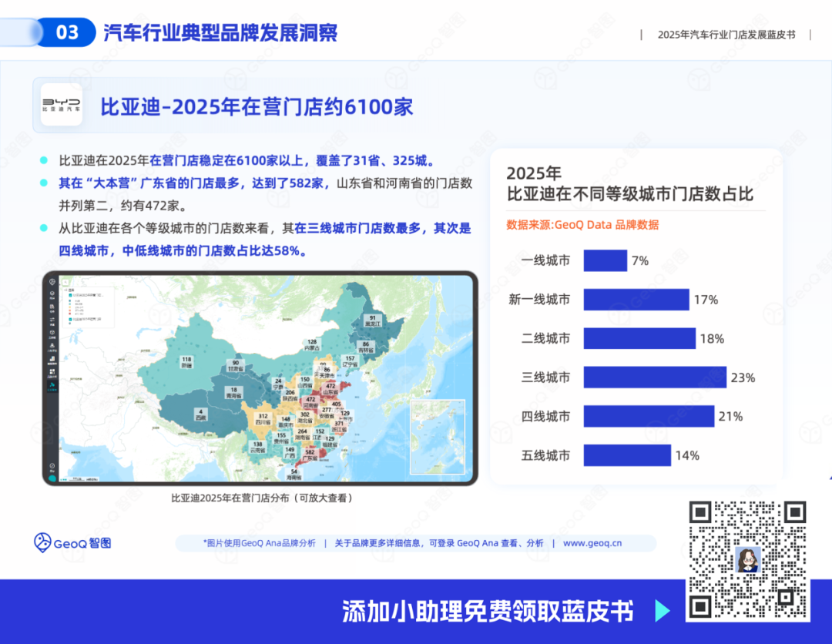This screenshot has width=832, height=644.
Task: Select the grid dashboard icon in map sidebar
Action: click(x=52, y=371)
